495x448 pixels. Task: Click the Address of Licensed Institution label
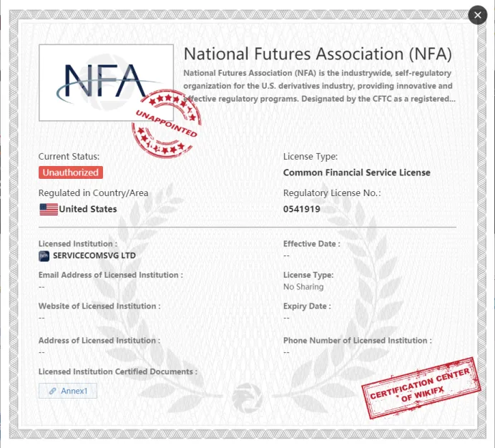point(99,341)
